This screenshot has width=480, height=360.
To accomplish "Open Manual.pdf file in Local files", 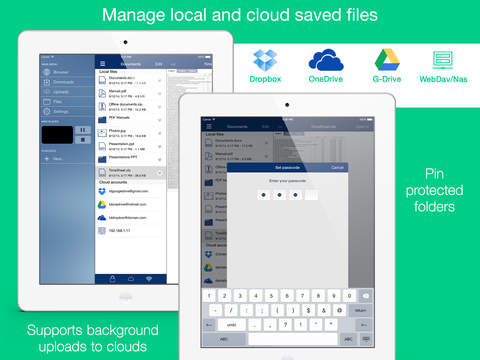I will point(131,94).
